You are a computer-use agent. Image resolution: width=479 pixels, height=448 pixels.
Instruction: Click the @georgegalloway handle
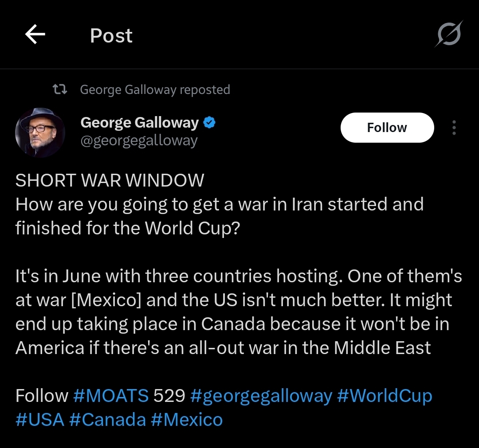[139, 141]
